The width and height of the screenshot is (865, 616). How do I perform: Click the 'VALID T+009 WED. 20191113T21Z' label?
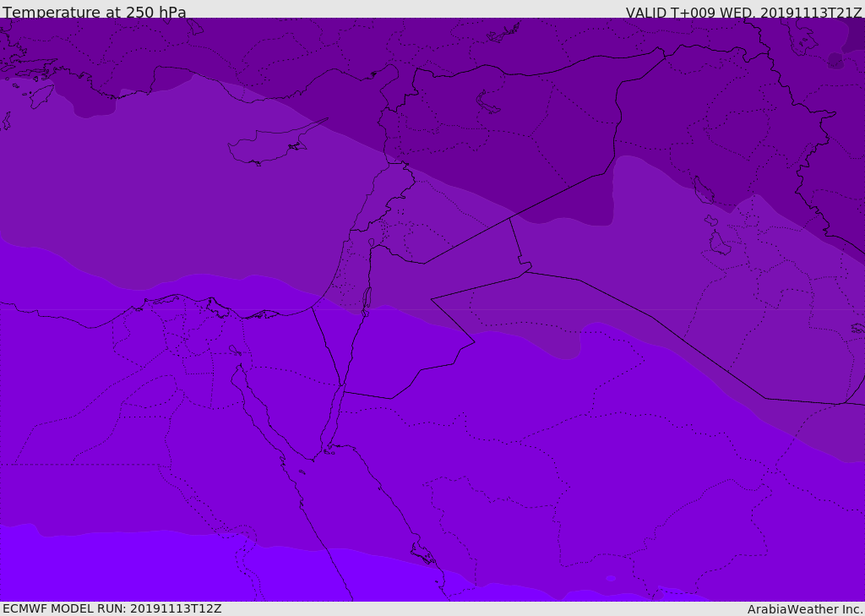[x=743, y=12]
